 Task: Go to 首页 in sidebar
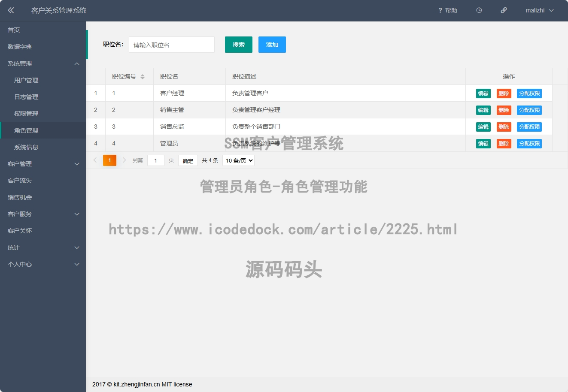(43, 30)
